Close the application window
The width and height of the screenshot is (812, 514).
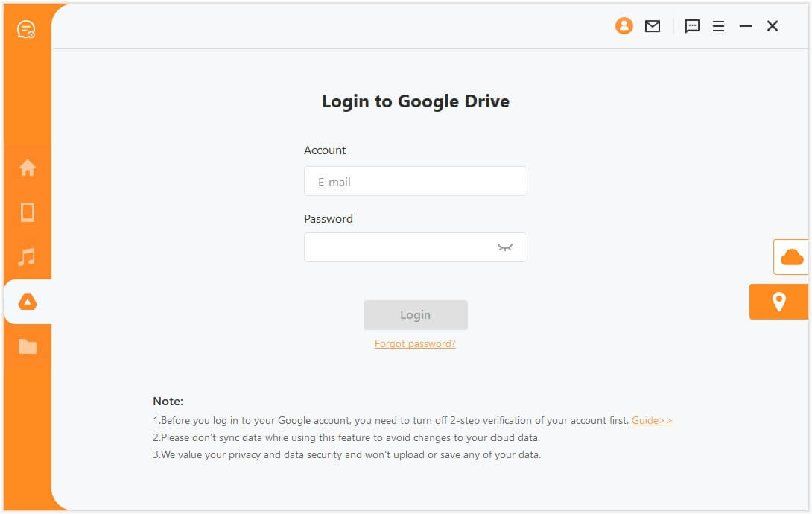pos(773,25)
